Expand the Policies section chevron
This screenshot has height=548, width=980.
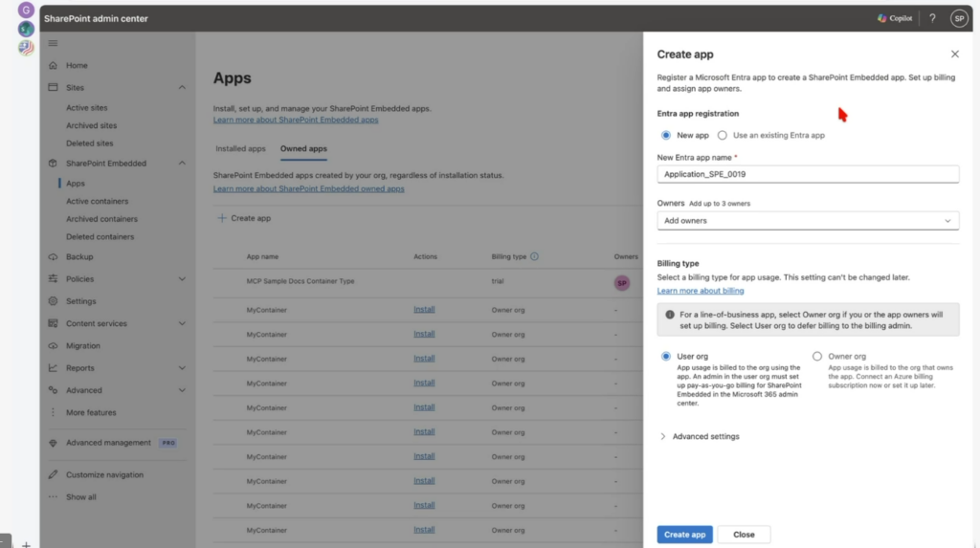point(182,278)
